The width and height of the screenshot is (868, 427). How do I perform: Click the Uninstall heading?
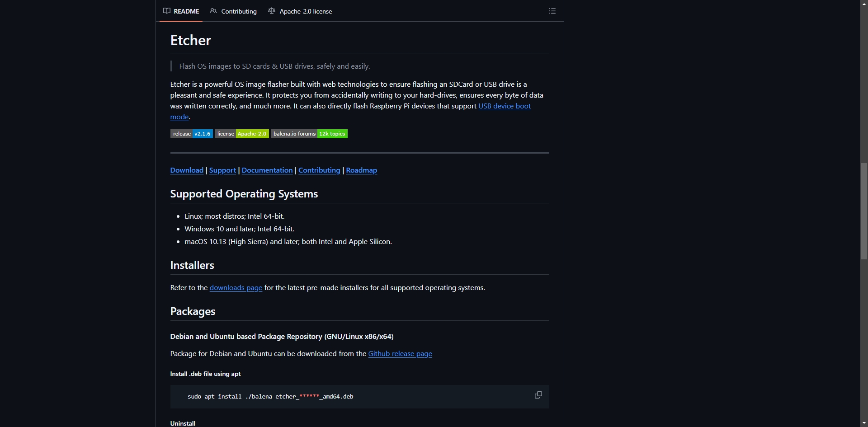183,423
